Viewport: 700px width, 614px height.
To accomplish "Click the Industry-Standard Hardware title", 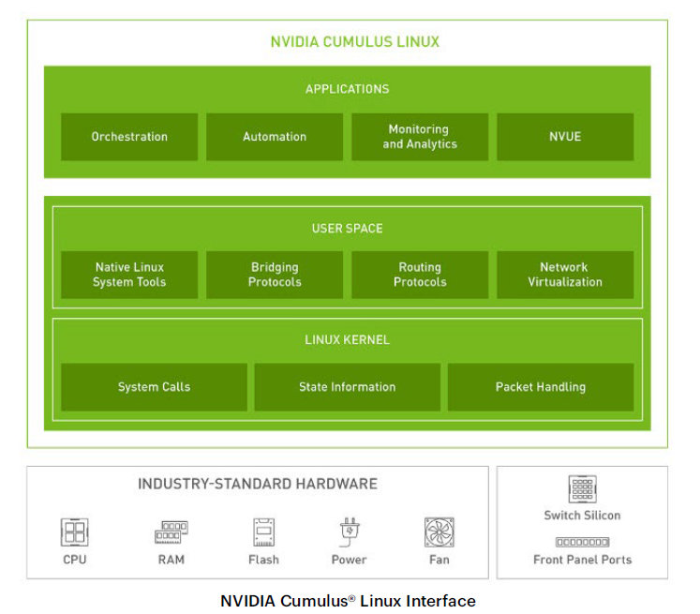I will tap(258, 485).
